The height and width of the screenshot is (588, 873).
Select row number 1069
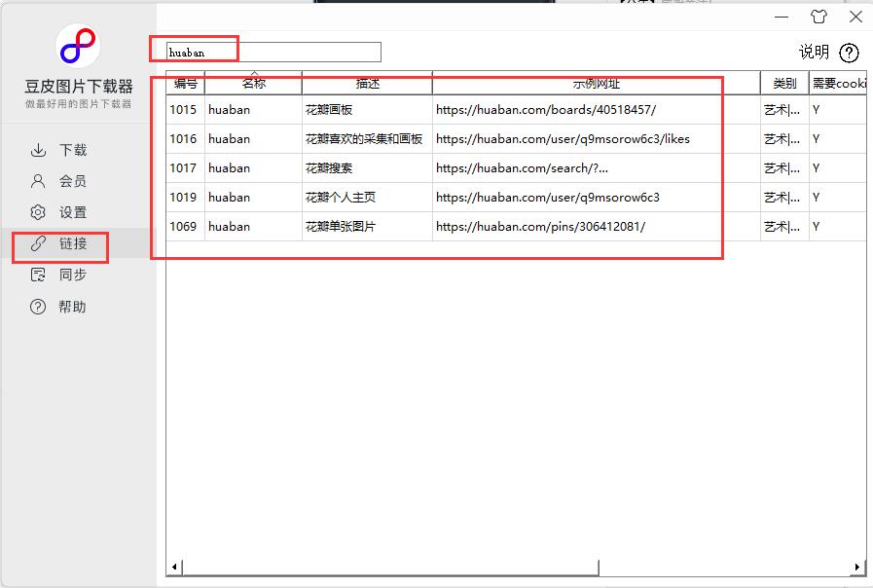[x=183, y=227]
